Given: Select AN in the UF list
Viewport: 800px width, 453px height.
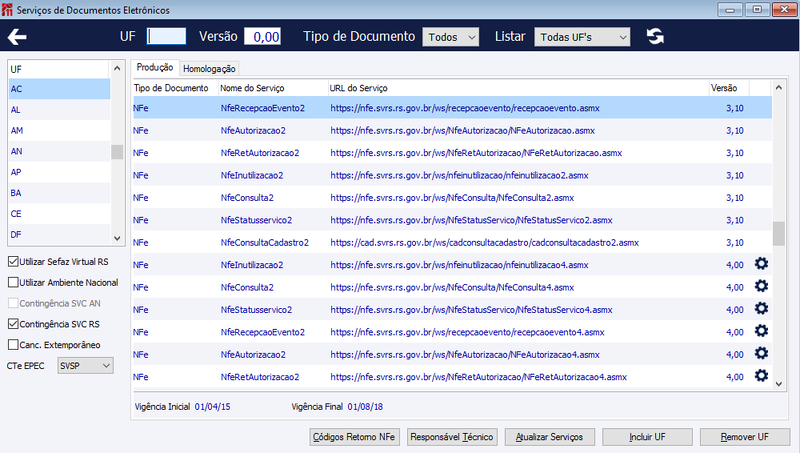Looking at the screenshot, I should point(59,152).
